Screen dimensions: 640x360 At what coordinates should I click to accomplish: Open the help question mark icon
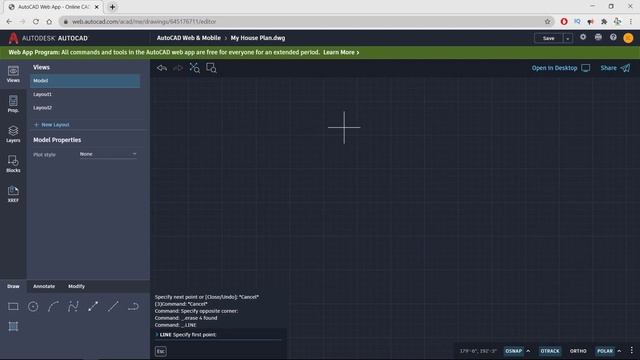tap(613, 37)
